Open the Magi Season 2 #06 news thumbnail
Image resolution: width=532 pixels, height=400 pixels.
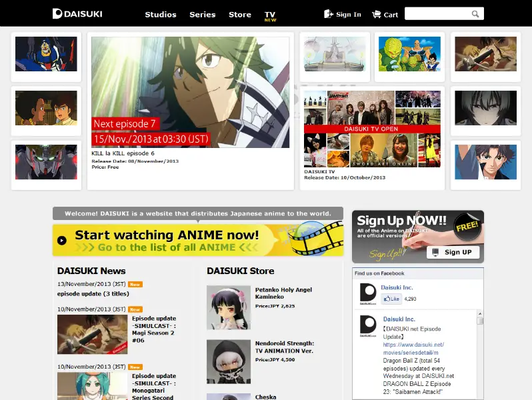(92, 335)
